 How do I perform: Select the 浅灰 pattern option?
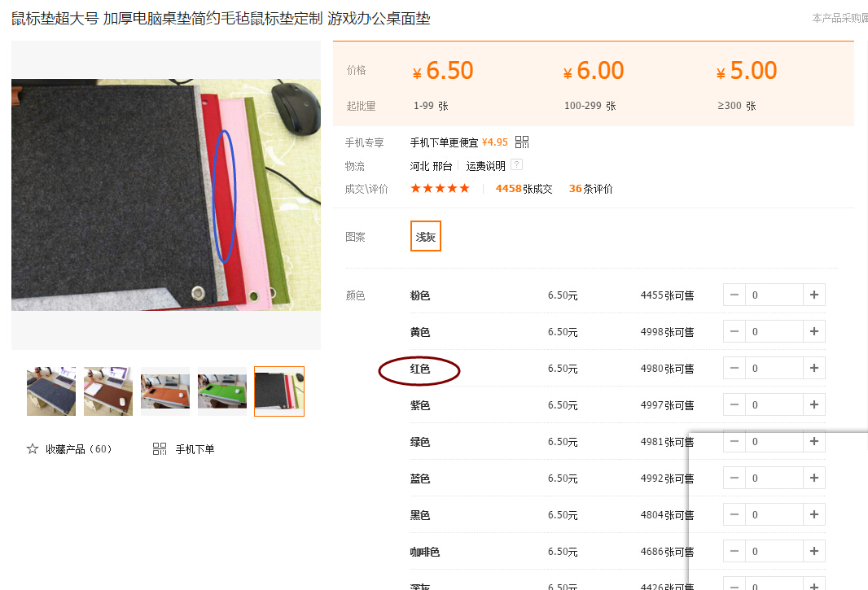(x=426, y=236)
